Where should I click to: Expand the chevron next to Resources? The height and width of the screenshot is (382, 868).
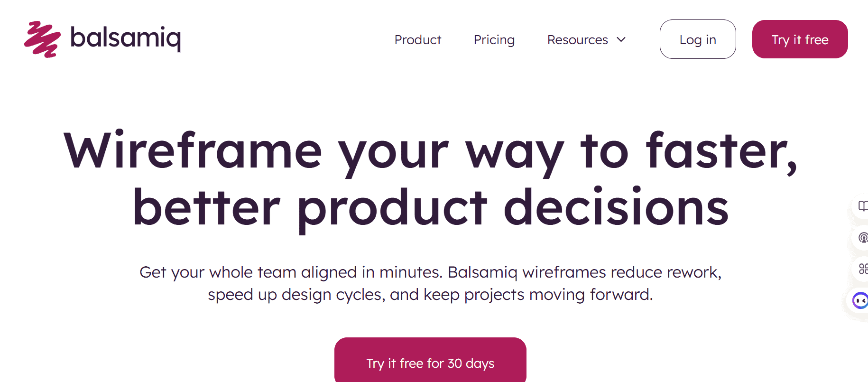(x=621, y=39)
